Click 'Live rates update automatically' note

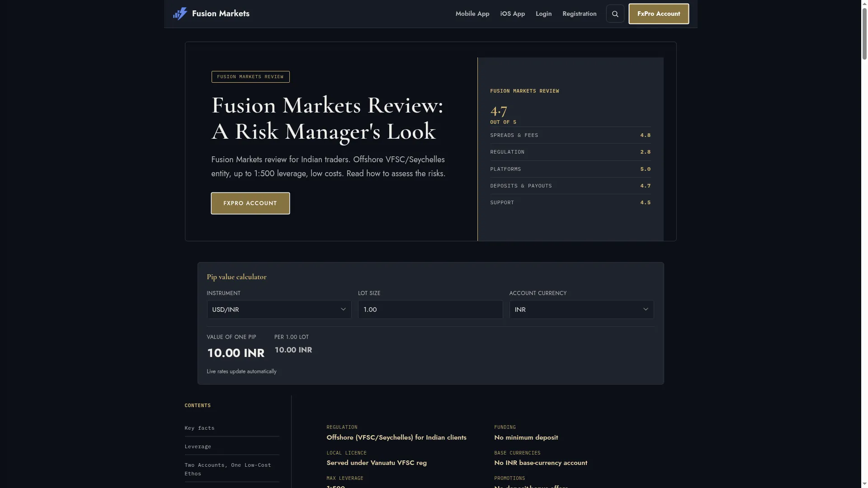tap(241, 371)
